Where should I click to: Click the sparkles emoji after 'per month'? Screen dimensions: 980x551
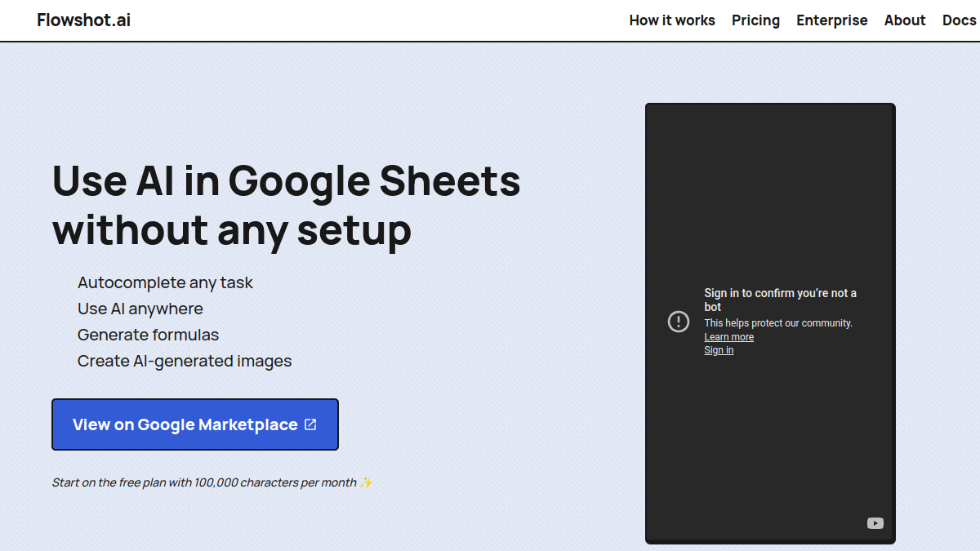[366, 482]
